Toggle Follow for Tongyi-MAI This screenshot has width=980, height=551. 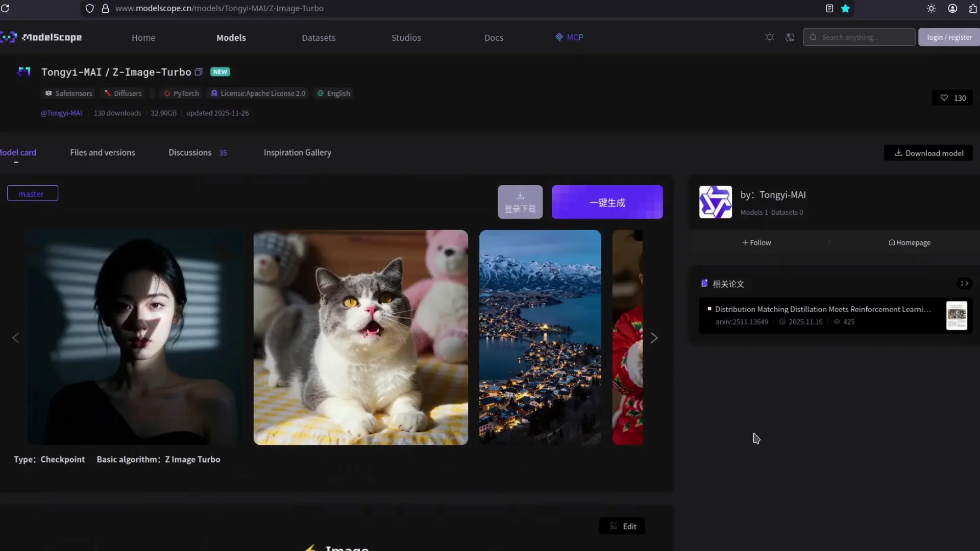[x=756, y=243]
